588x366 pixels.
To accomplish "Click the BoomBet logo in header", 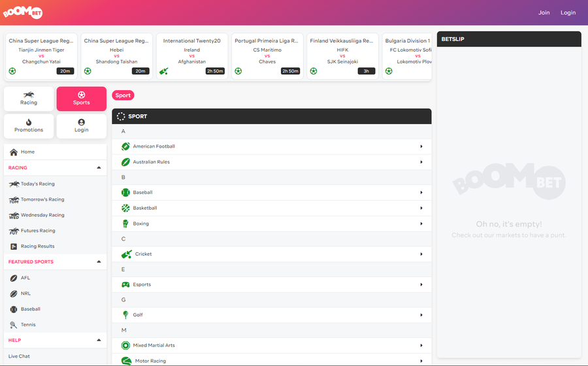I will point(22,12).
